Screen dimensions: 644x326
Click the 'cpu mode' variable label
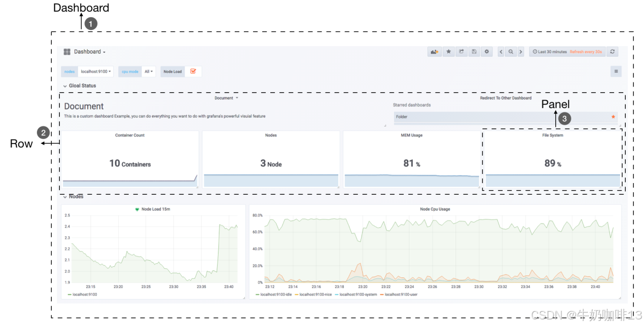point(130,71)
